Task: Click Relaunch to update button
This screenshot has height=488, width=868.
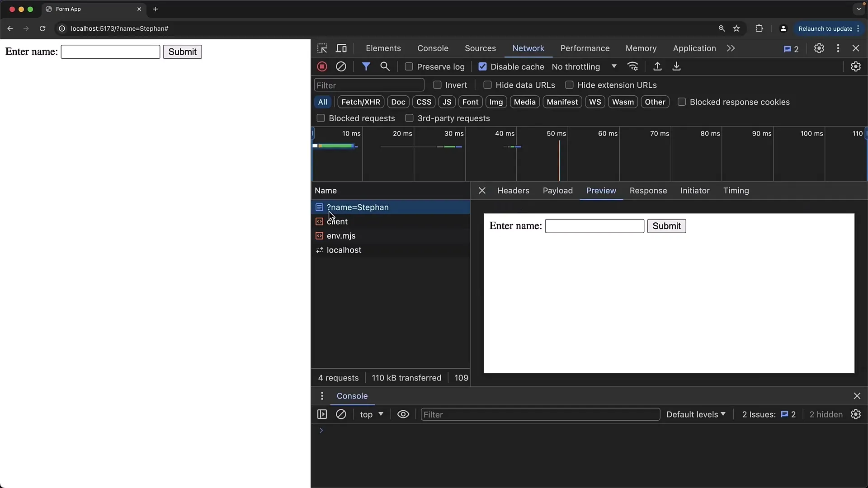Action: coord(830,28)
